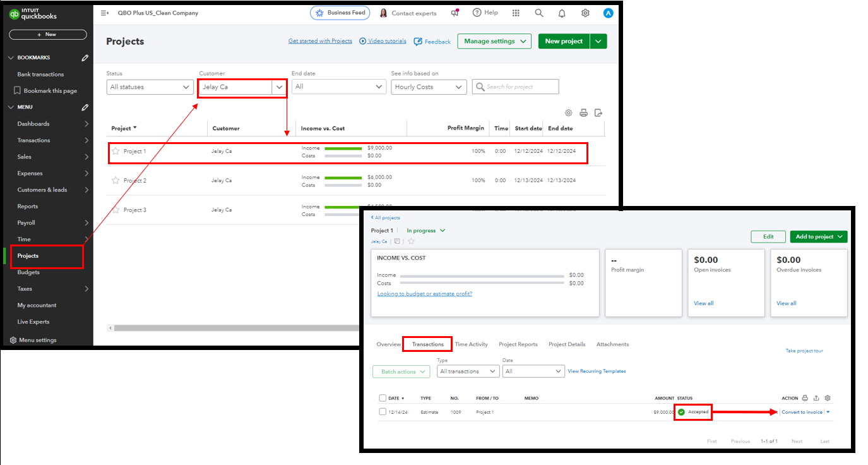Switch to the Overview tab

(x=389, y=344)
